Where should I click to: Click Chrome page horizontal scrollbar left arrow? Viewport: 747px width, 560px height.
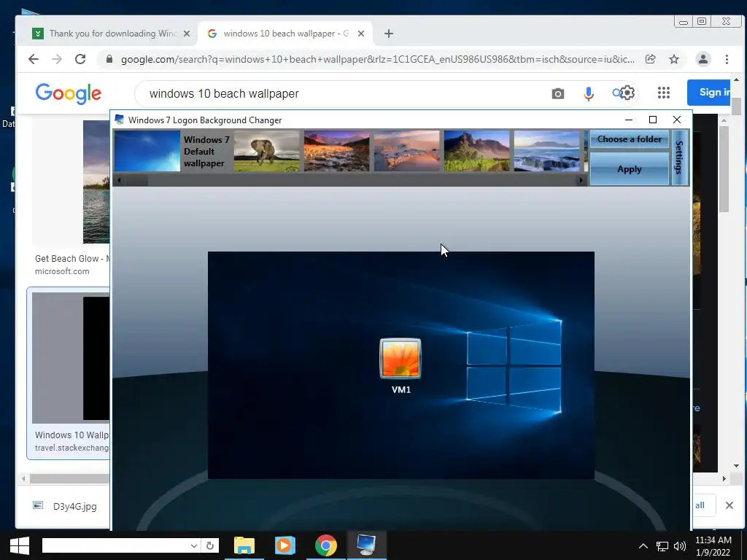(x=23, y=478)
